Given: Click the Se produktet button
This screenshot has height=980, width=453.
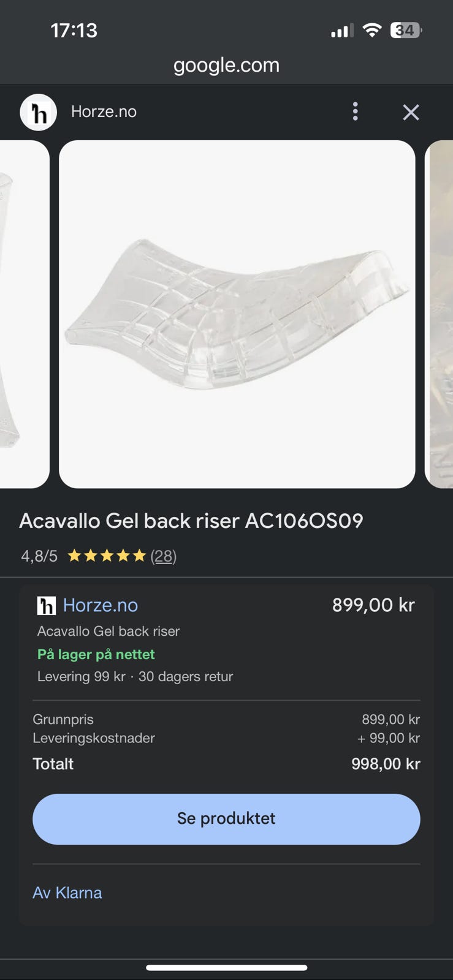Looking at the screenshot, I should click(x=226, y=819).
